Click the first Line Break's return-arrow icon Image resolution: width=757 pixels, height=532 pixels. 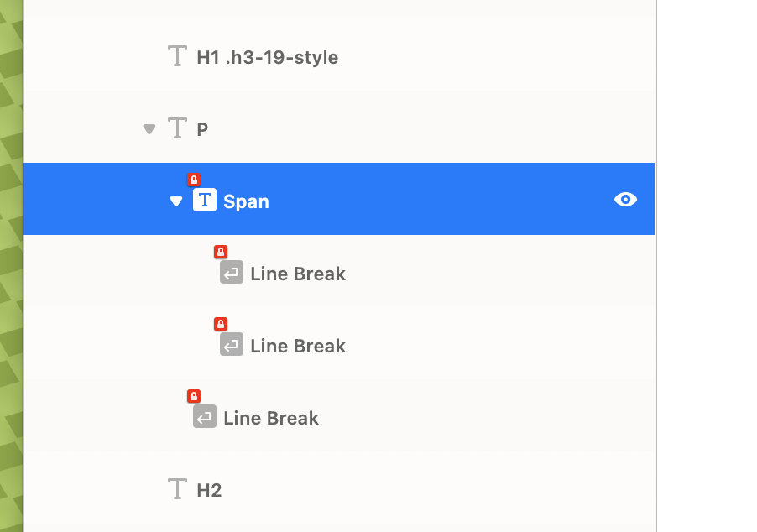[232, 273]
